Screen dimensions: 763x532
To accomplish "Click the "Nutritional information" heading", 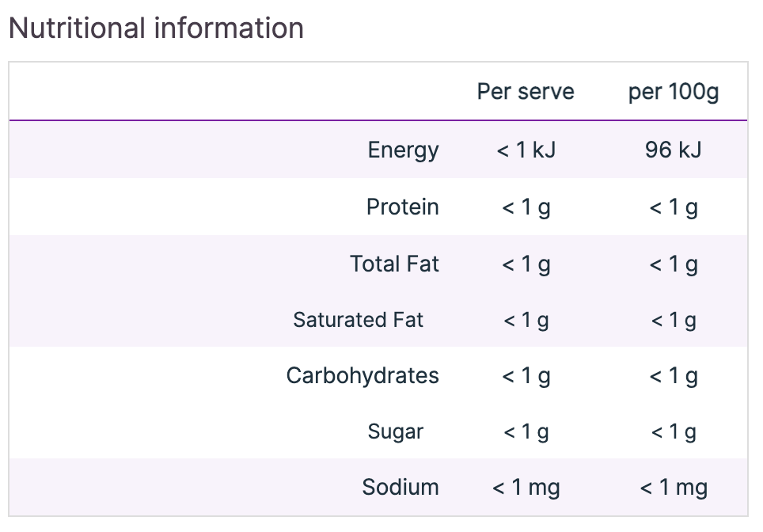I will 156,28.
